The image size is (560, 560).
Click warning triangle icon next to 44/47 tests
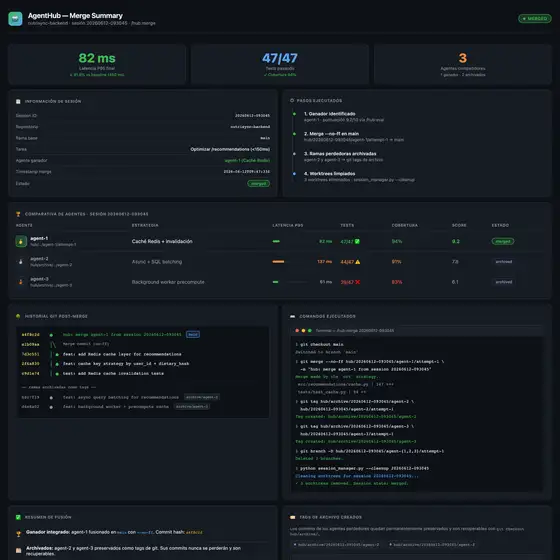pyautogui.click(x=358, y=262)
